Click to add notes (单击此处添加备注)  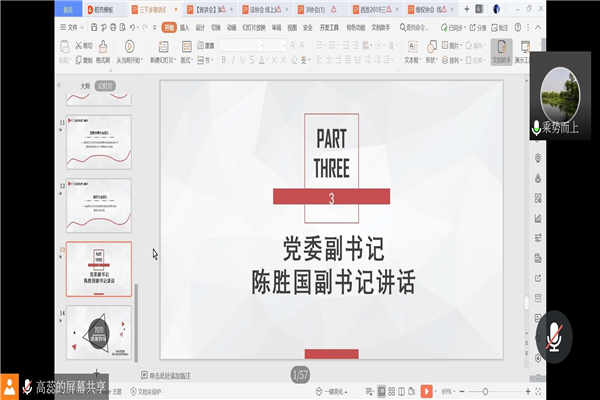[x=190, y=376]
